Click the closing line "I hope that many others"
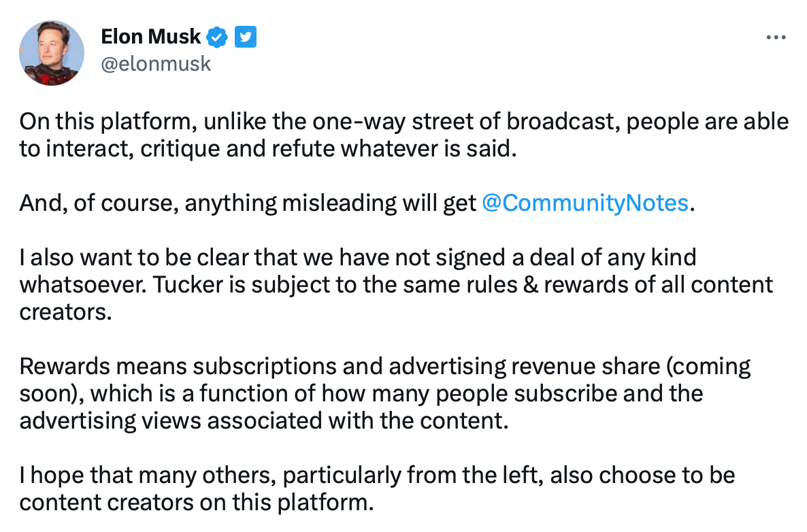Viewport: 807px width, 532px height. click(136, 475)
